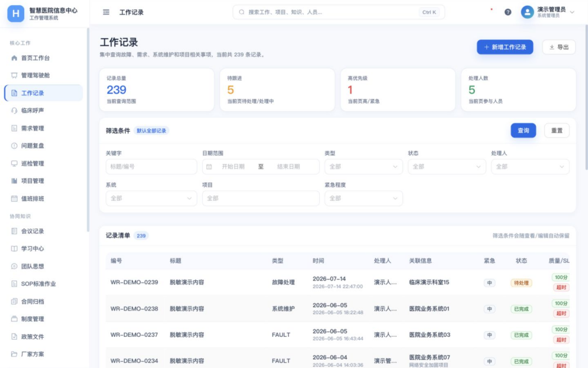Open the 系统 dropdown filter
Image resolution: width=588 pixels, height=368 pixels.
pyautogui.click(x=151, y=198)
